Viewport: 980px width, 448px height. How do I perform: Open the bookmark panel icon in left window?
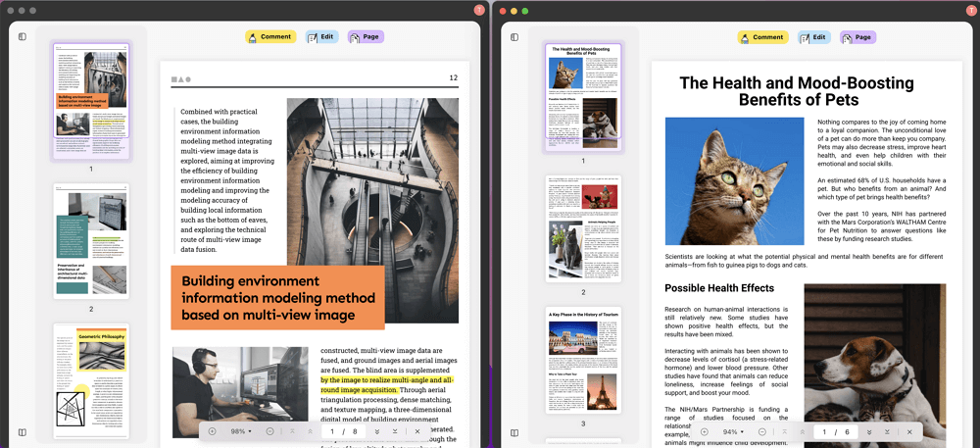pos(22,432)
